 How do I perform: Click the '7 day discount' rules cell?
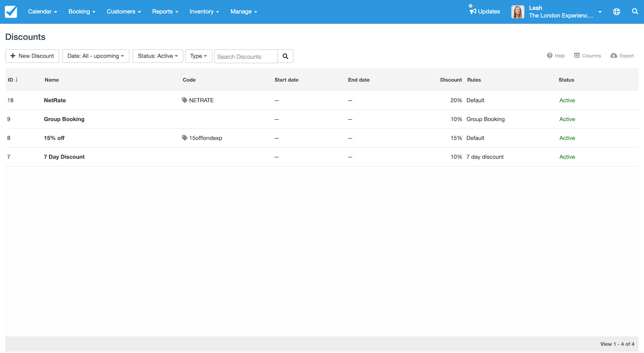tap(485, 157)
